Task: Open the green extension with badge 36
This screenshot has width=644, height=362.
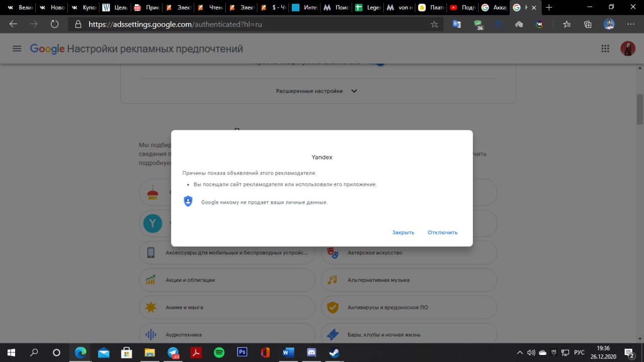Action: tap(478, 24)
